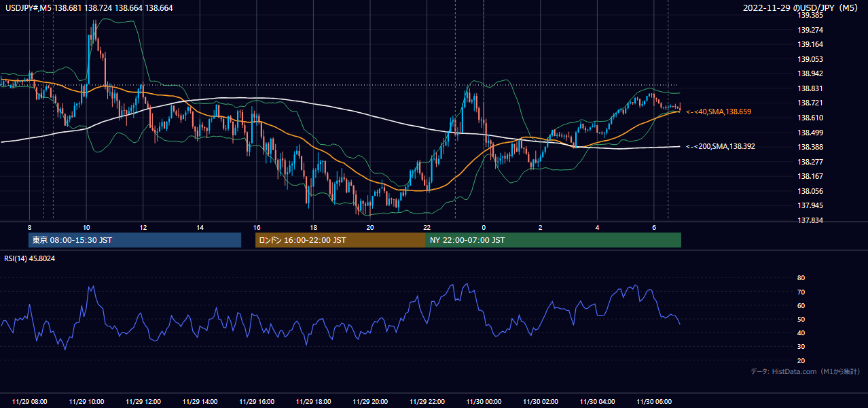Click the RSI(14) 45.8024 indicator label
868x408 pixels.
tap(30, 258)
